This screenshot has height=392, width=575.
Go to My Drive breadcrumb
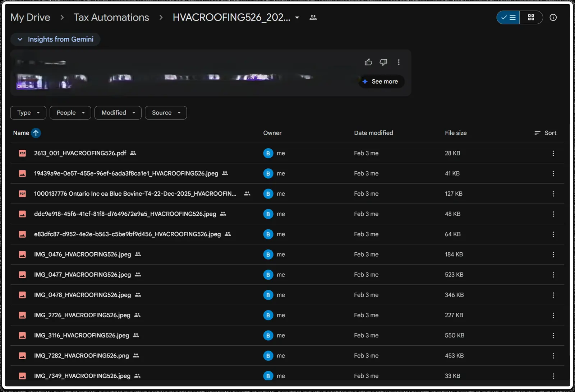pos(30,17)
